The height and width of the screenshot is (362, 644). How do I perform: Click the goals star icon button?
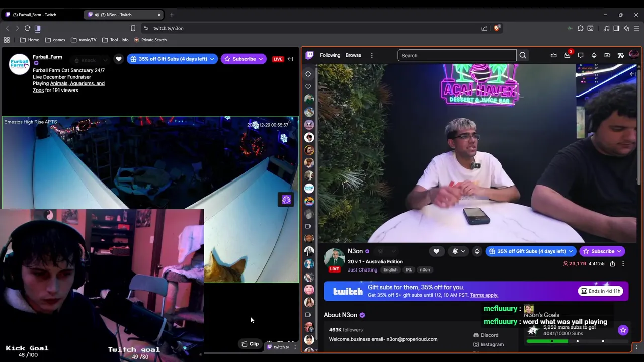coord(623,330)
